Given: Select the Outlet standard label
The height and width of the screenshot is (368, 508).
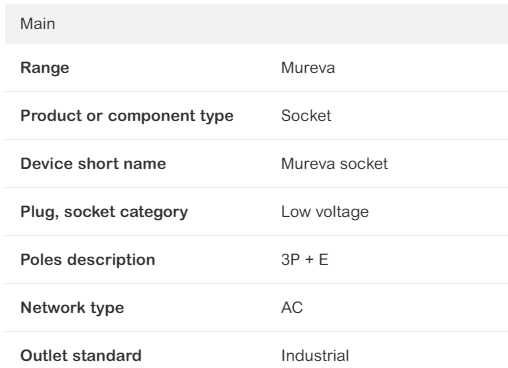Looking at the screenshot, I should pyautogui.click(x=81, y=356).
